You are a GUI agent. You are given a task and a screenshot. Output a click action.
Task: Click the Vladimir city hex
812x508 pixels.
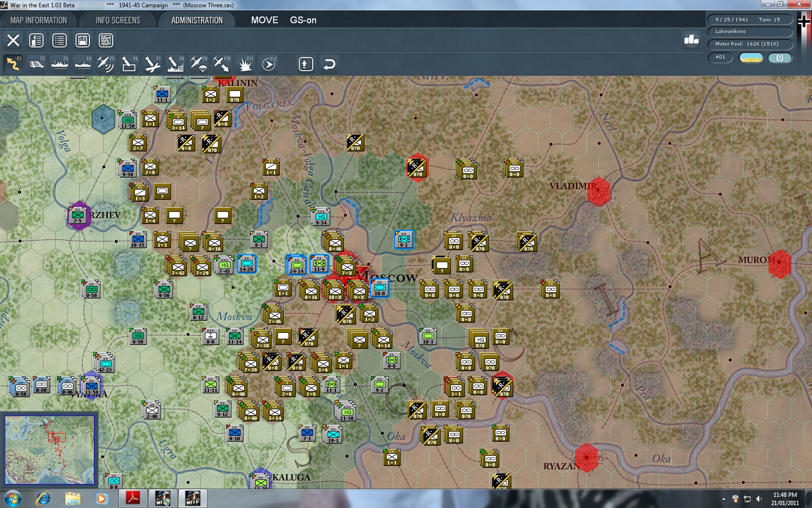[598, 191]
